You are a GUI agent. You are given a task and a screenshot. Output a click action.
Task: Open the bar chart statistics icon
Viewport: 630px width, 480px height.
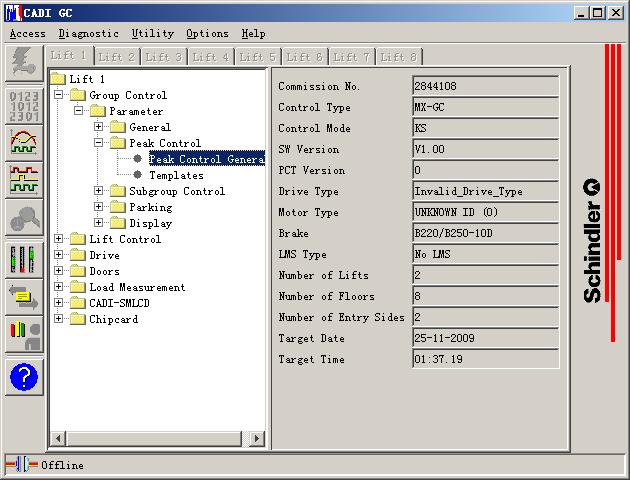pos(24,335)
